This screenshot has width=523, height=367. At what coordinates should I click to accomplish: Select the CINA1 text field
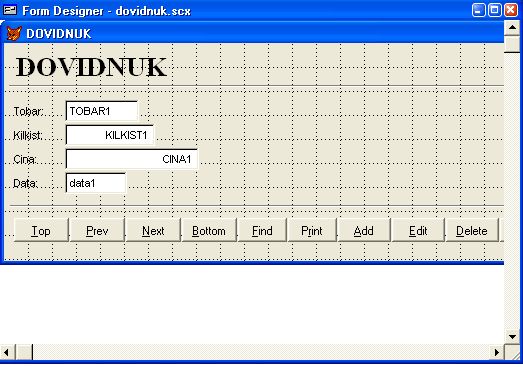tap(132, 159)
